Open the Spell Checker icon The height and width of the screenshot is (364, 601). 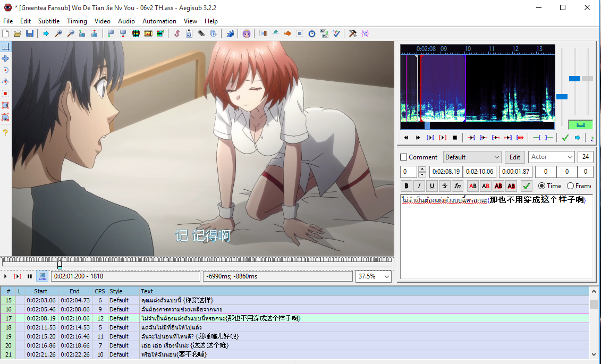click(x=336, y=33)
